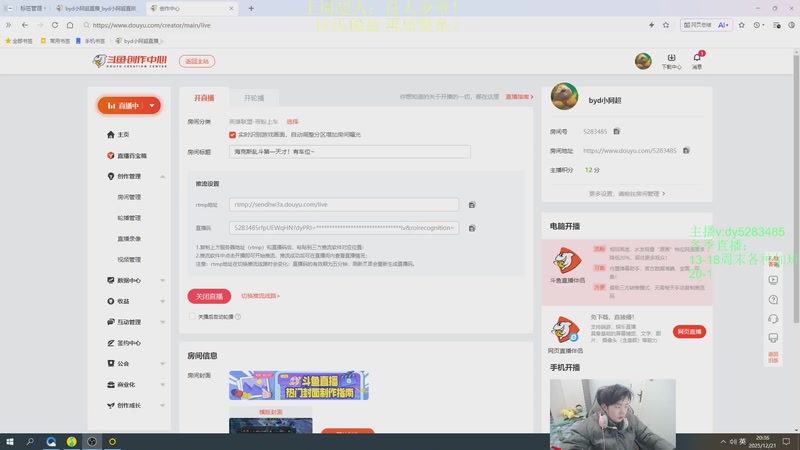
Task: Reload the page in browser toolbar
Action: click(55, 25)
